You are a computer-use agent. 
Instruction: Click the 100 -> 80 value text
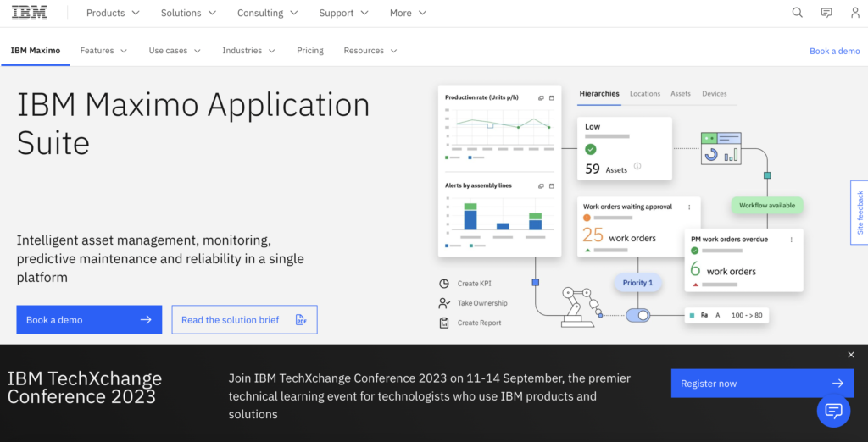coord(746,315)
